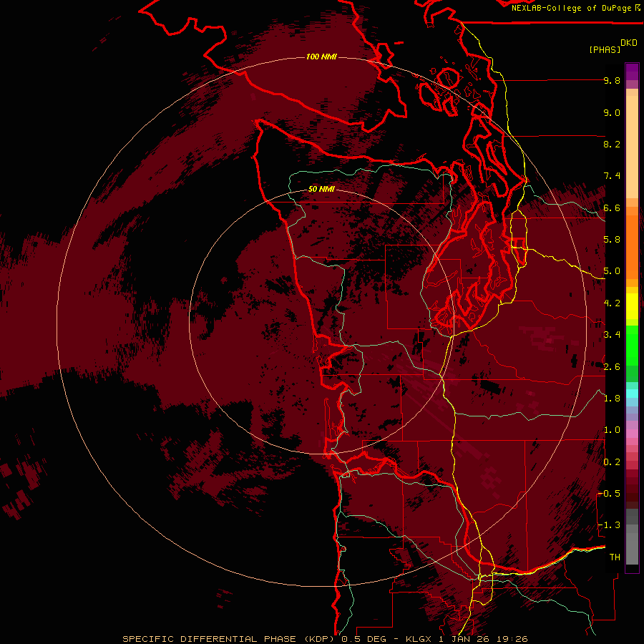Click the 50 NMI range ring label
The image size is (644, 644).
[321, 190]
